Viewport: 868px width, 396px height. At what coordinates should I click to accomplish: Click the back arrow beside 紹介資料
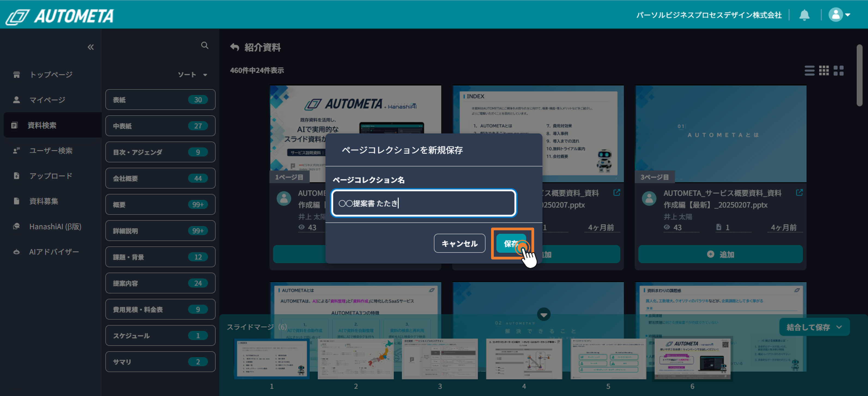click(235, 47)
